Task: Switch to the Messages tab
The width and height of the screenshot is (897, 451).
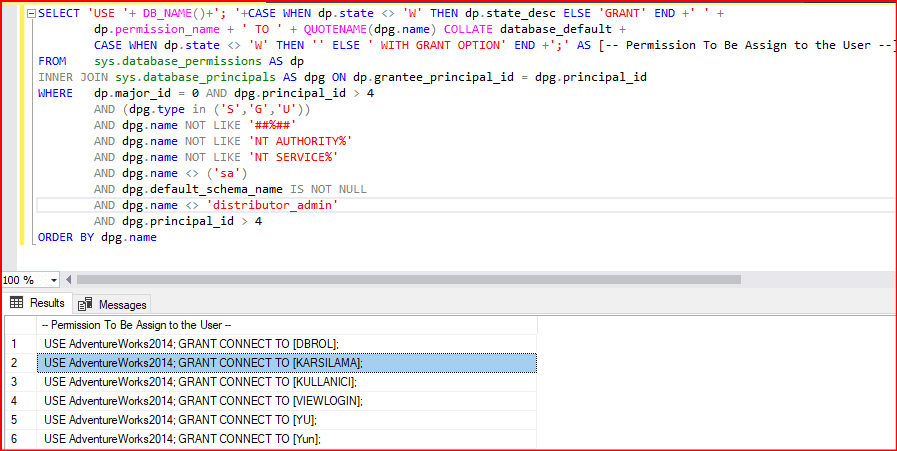Action: pyautogui.click(x=112, y=304)
